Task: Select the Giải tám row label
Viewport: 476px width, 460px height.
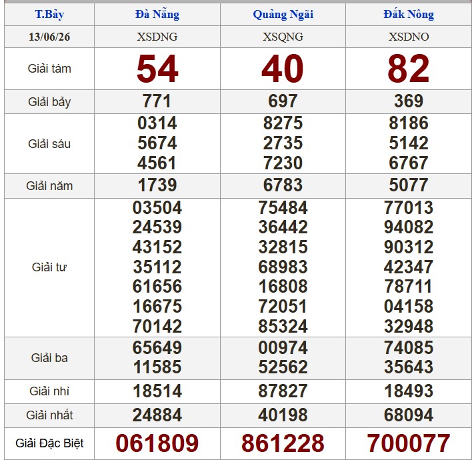Action: point(49,69)
